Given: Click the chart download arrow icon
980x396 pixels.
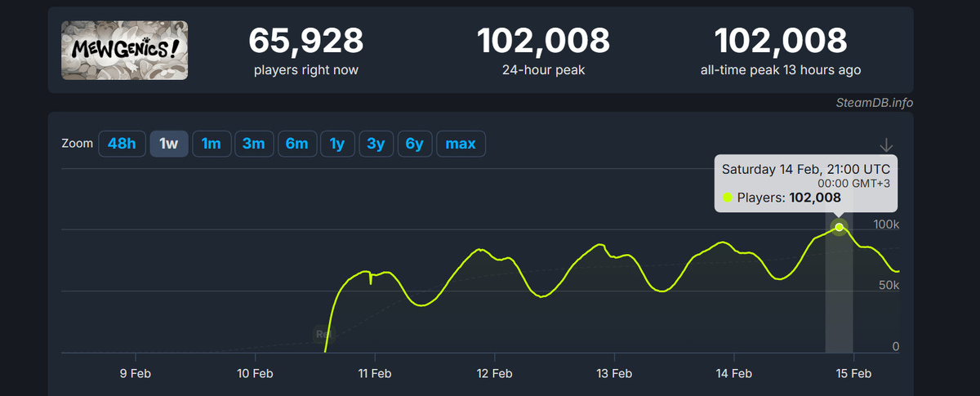Looking at the screenshot, I should (887, 145).
